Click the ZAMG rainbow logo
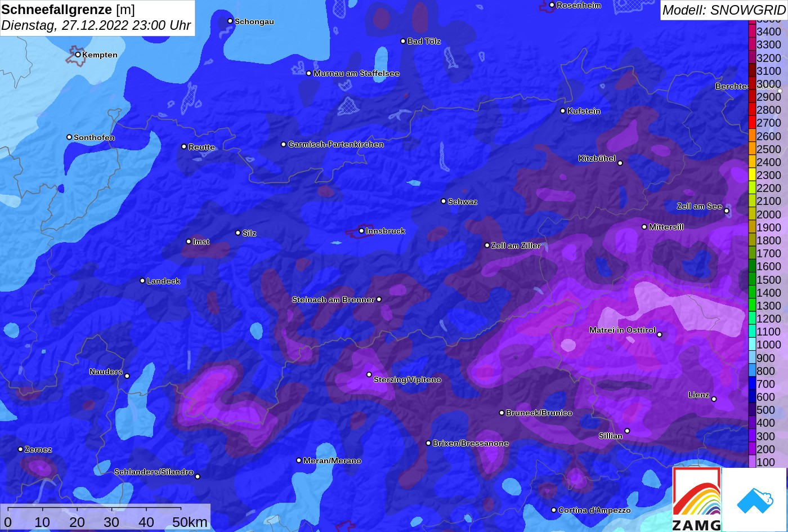This screenshot has height=532, width=788. point(697,499)
